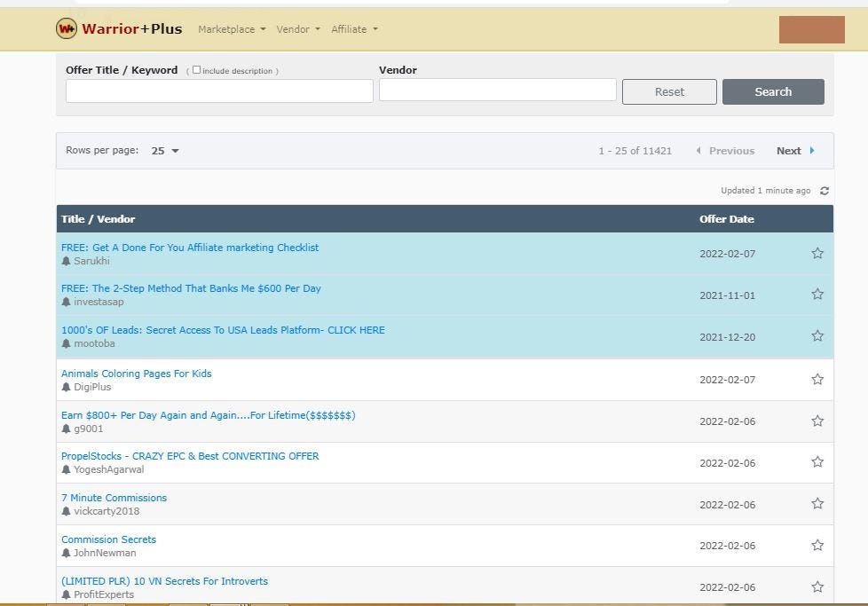Click vendor name YogeshAgarwal
The height and width of the screenshot is (606, 868).
coord(108,470)
